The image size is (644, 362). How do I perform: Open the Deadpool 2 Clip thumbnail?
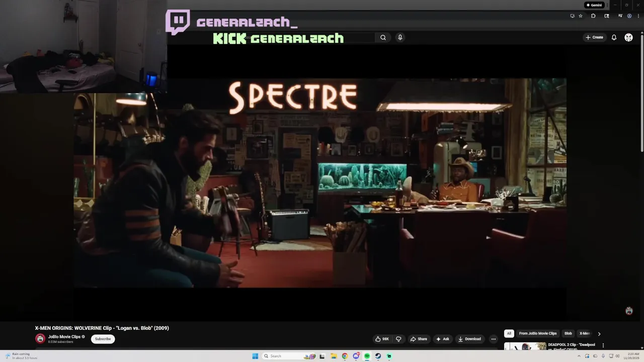(525, 346)
